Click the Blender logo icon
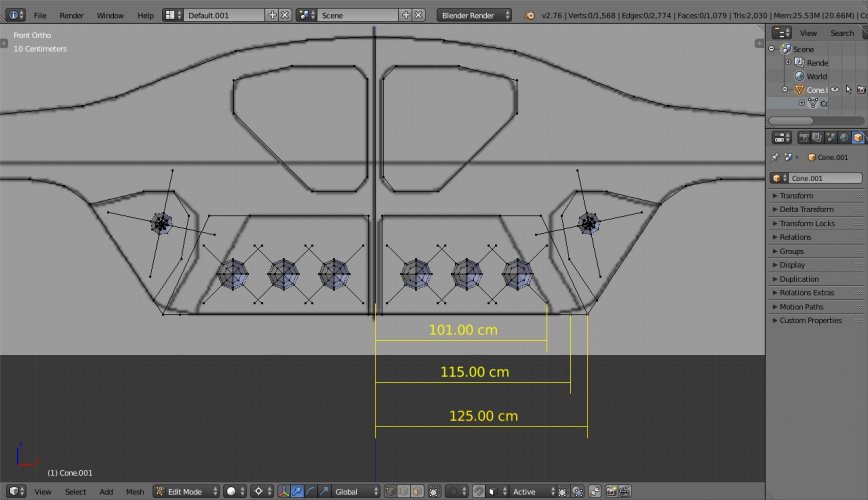 coord(530,15)
